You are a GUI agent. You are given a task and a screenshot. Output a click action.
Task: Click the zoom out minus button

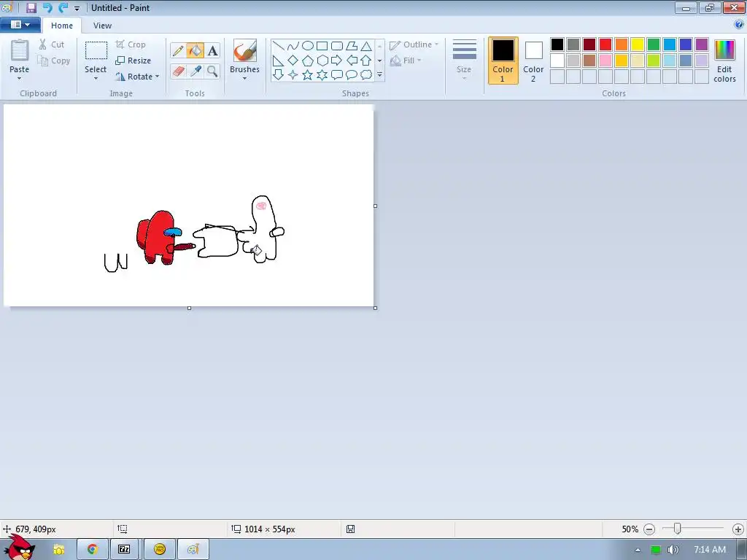tap(649, 529)
